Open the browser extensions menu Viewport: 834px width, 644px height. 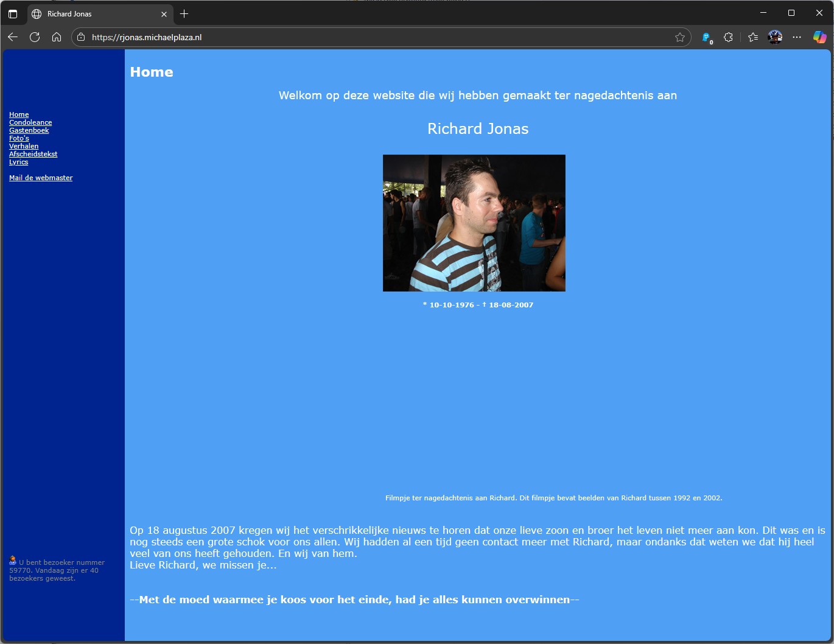(728, 37)
